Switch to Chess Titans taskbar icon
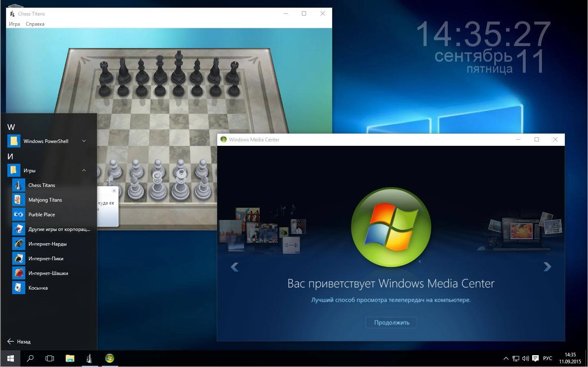588x367 pixels. point(90,358)
